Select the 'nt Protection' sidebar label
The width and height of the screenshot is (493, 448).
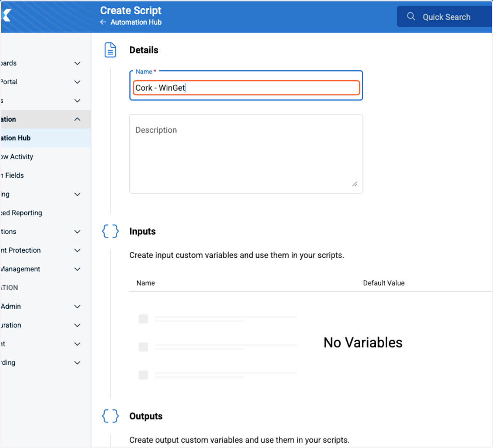(21, 250)
